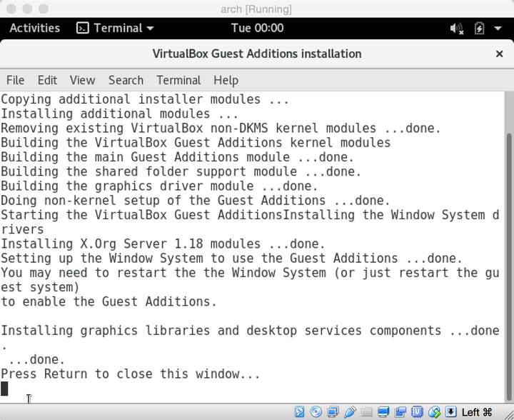
Task: Open the File menu
Action: pyautogui.click(x=16, y=80)
